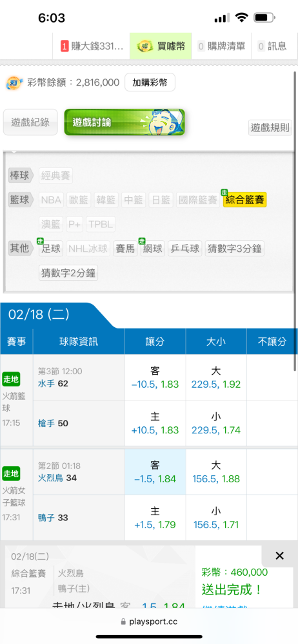
Task: Click the 籃球 category label
Action: (x=21, y=200)
